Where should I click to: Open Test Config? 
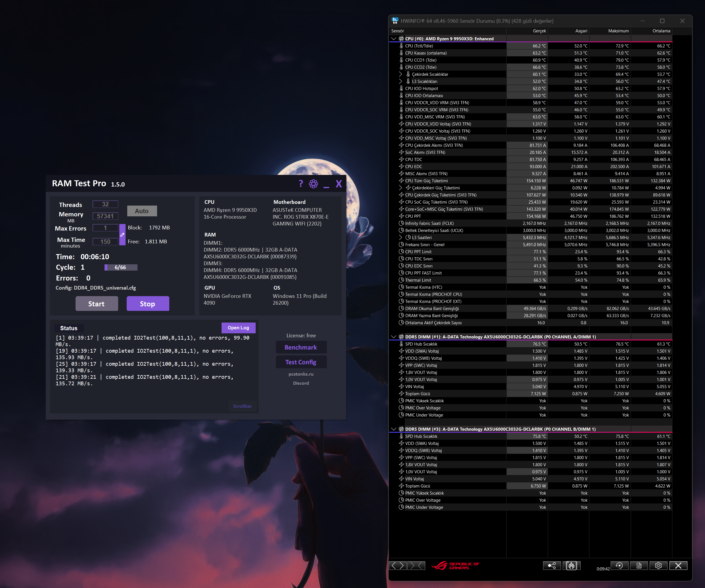[301, 362]
